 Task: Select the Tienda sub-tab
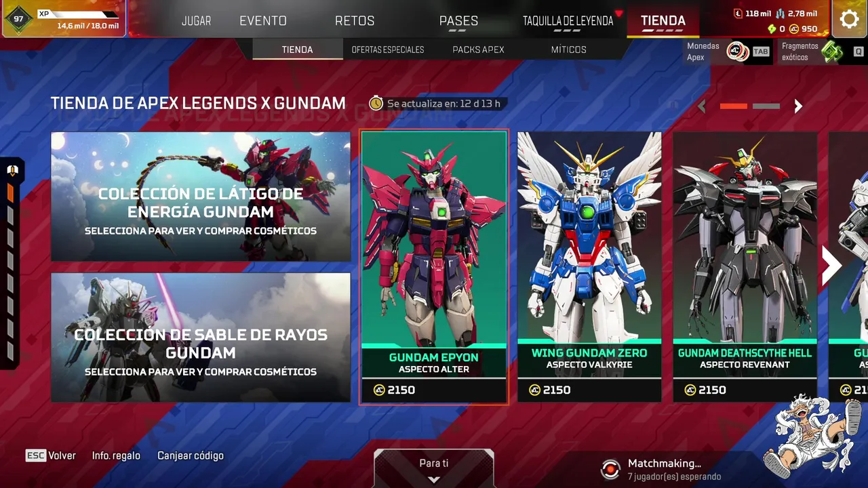(x=298, y=49)
